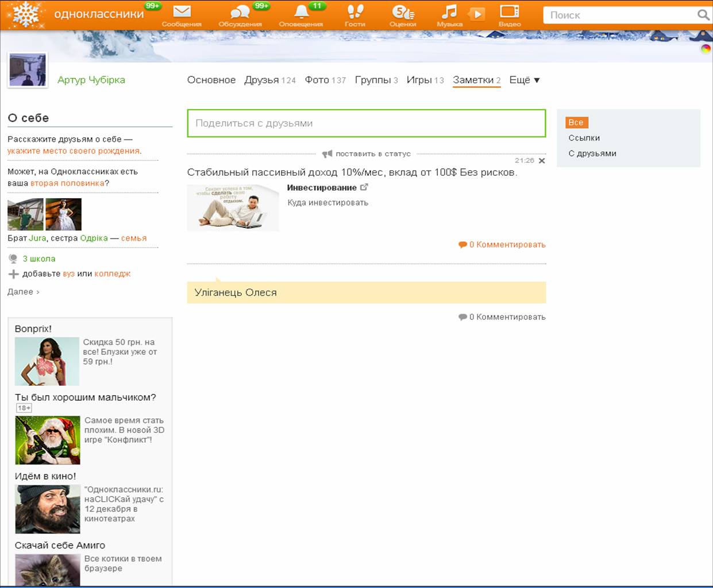This screenshot has height=588, width=713.
Task: Click the вторая половинка link
Action: (x=68, y=183)
